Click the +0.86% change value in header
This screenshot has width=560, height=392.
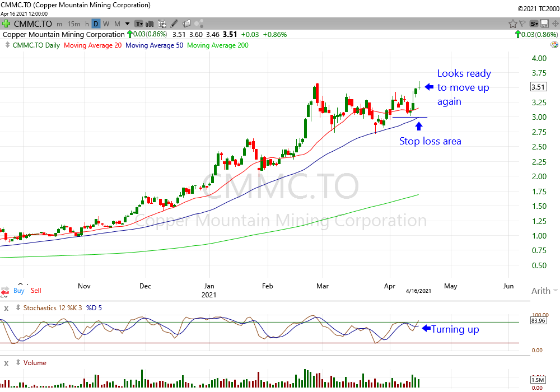tap(274, 35)
